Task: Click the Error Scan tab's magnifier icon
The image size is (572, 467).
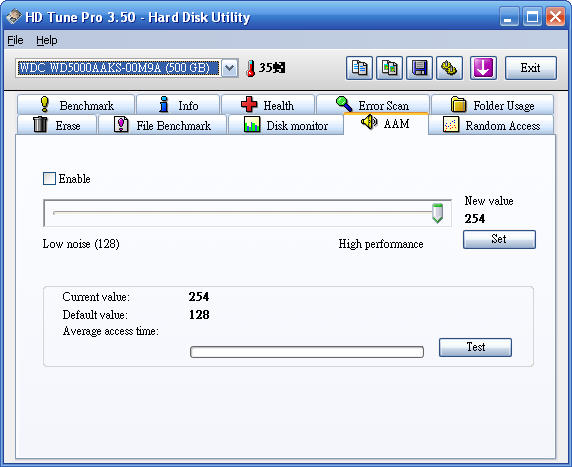Action: [x=344, y=104]
